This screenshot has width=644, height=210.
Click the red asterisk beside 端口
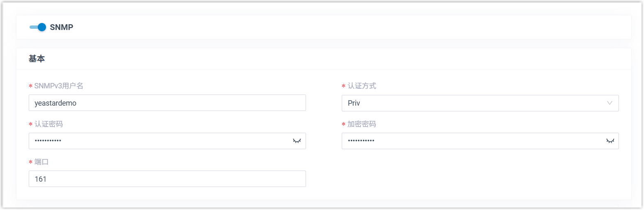tap(31, 162)
